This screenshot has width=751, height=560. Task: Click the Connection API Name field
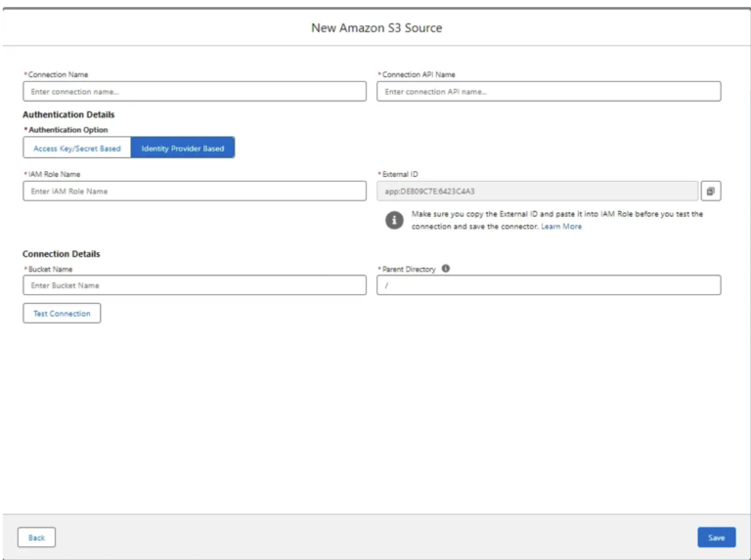549,92
